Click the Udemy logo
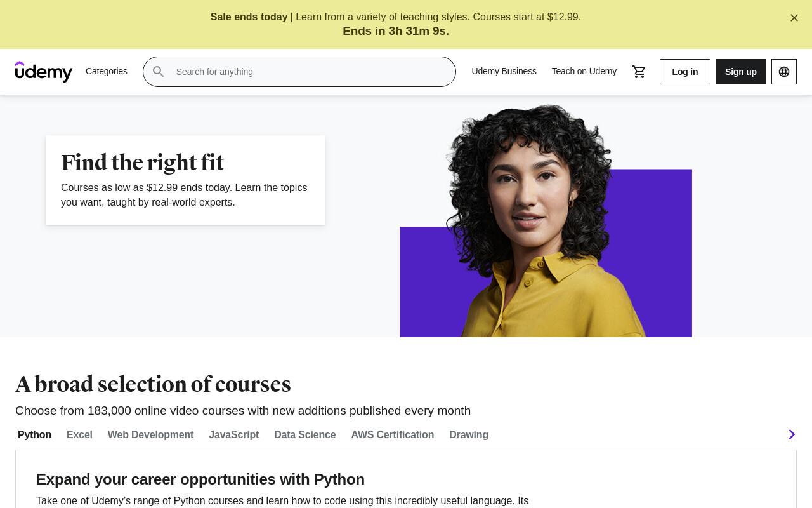The height and width of the screenshot is (508, 812). [44, 72]
